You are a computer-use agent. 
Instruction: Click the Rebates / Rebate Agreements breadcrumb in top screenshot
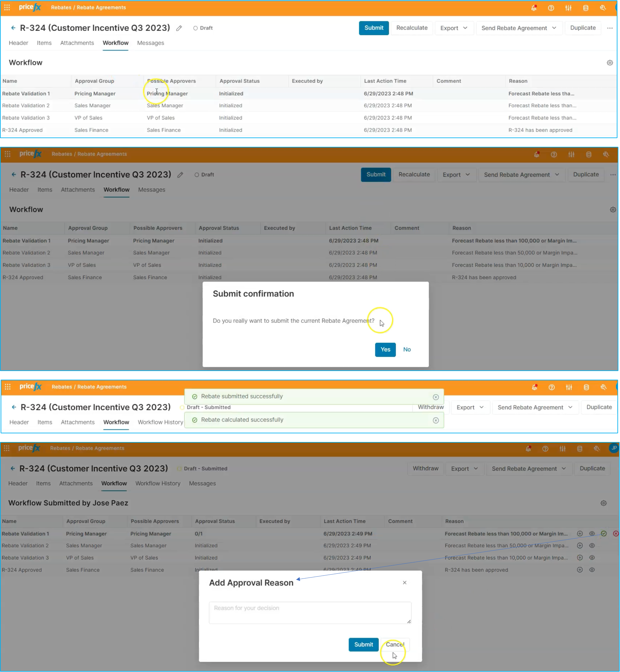tap(89, 7)
